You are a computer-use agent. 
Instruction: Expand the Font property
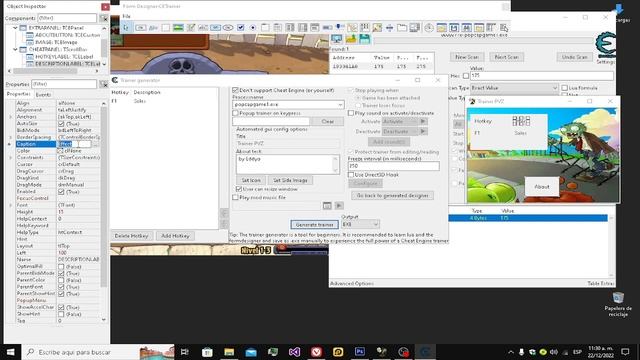pos(11,205)
